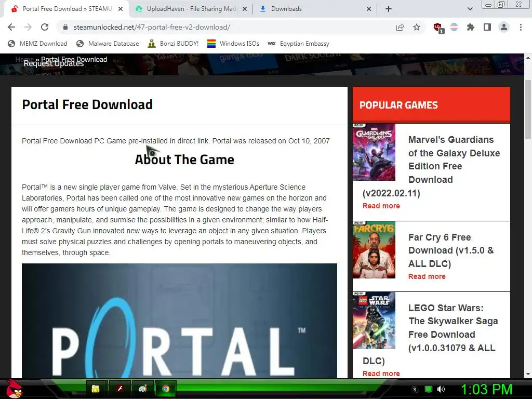Viewport: 532px width, 399px height.
Task: Open the file explorer taskbar icon
Action: pos(96,389)
